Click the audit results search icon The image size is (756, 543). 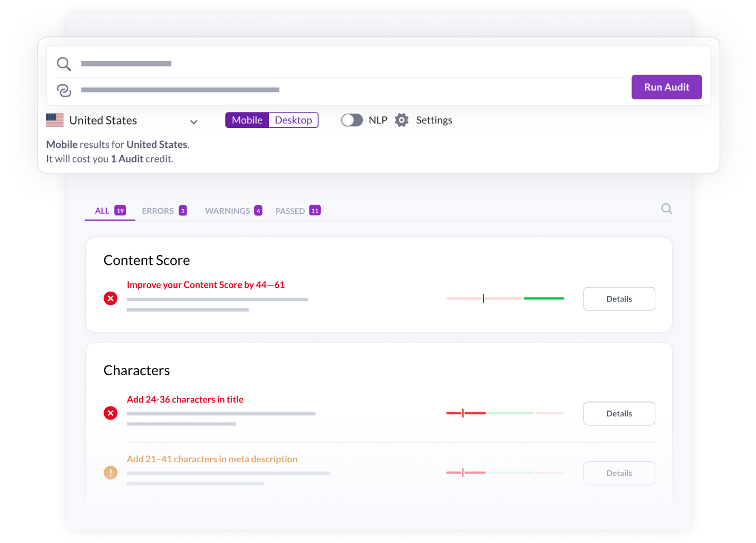(x=666, y=209)
